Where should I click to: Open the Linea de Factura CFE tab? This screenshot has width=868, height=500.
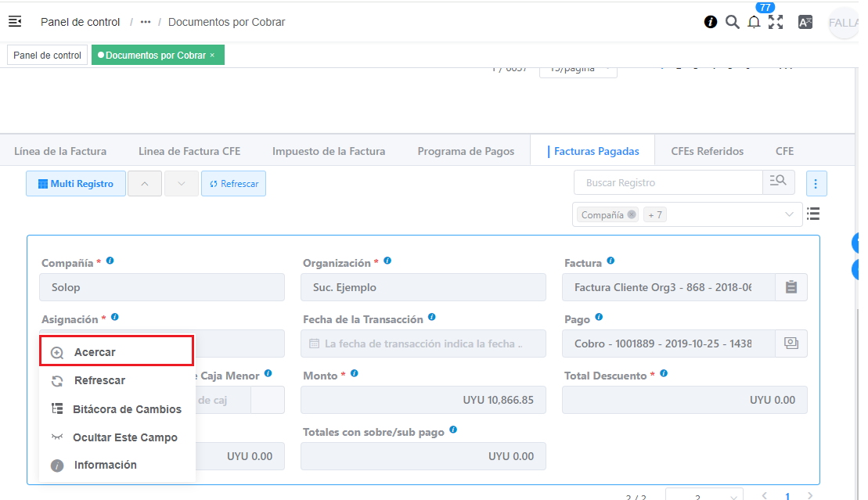point(189,151)
